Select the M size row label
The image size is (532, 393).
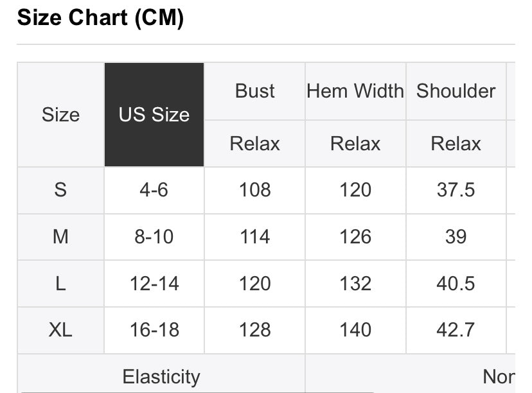pyautogui.click(x=61, y=237)
